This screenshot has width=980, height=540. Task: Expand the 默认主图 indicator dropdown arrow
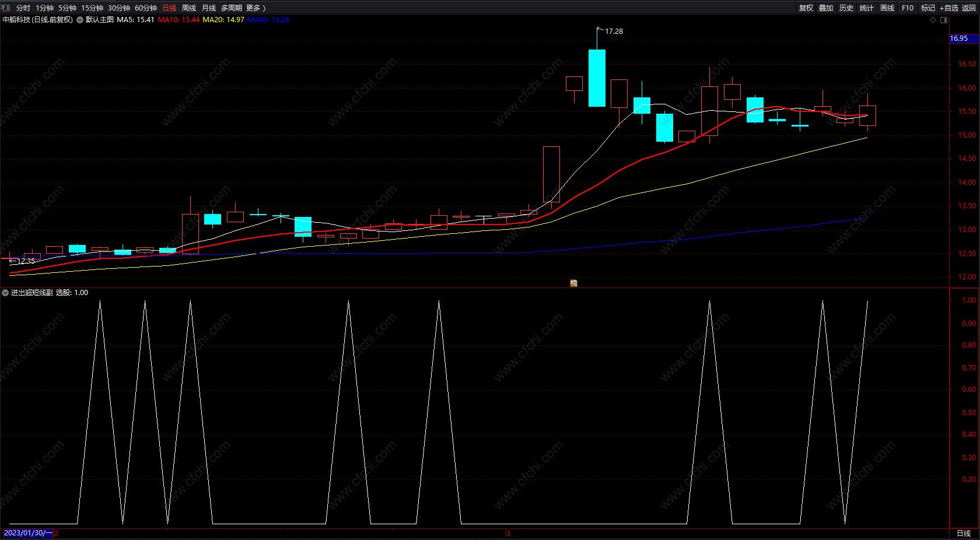coord(80,20)
